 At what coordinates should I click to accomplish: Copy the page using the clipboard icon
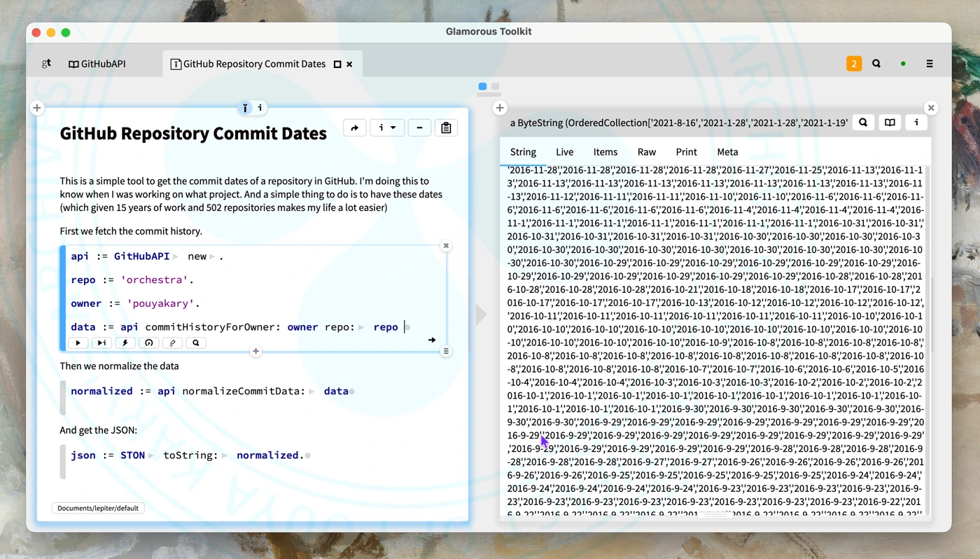point(446,127)
